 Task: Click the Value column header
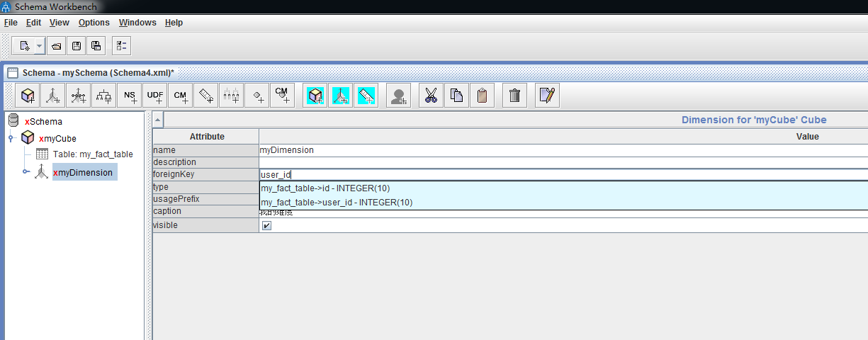(x=807, y=137)
